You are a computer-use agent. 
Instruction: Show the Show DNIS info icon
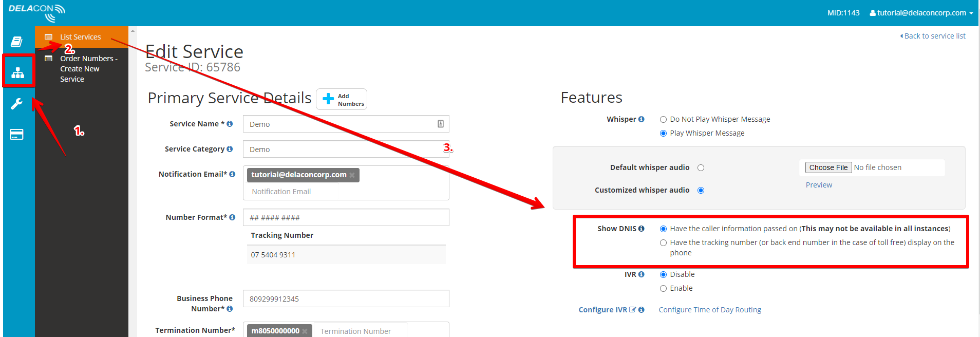click(x=641, y=229)
